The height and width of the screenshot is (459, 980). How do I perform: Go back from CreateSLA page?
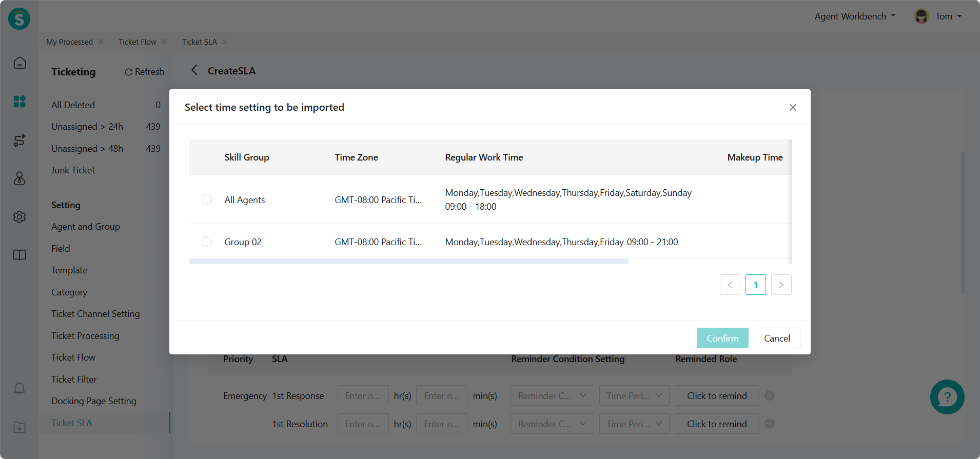click(194, 70)
